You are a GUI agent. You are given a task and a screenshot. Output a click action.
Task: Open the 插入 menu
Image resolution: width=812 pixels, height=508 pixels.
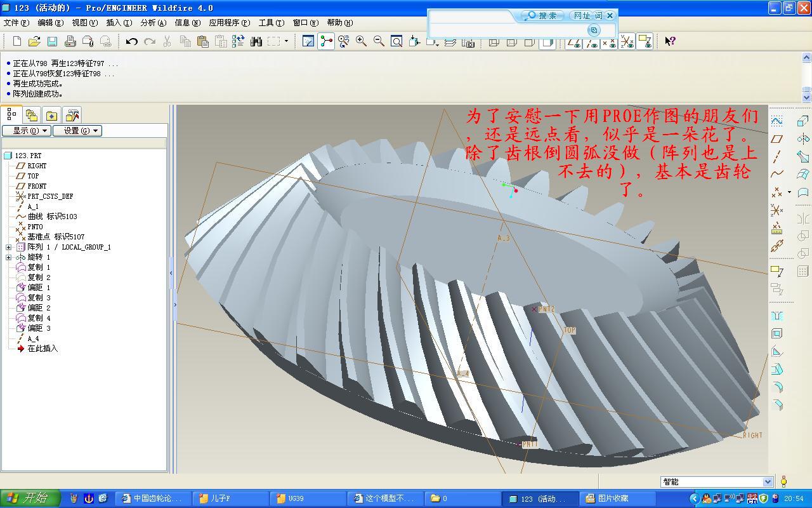pos(119,23)
